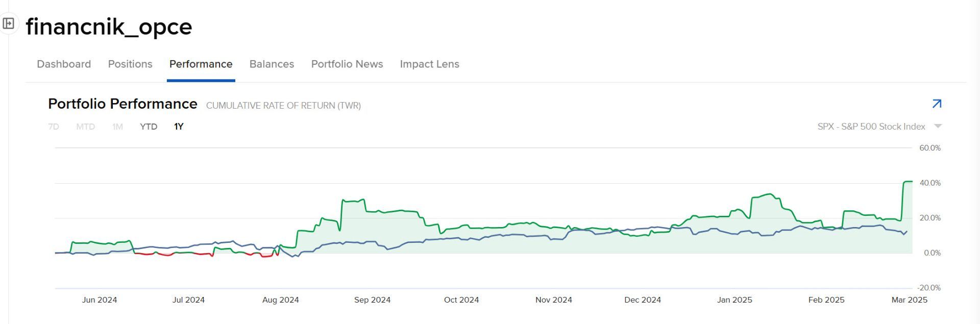Expand the sidebar panel icon
This screenshot has height=324, width=980.
[9, 23]
